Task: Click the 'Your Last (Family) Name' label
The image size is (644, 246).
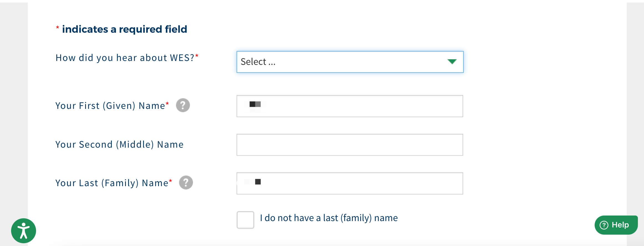Action: (112, 183)
